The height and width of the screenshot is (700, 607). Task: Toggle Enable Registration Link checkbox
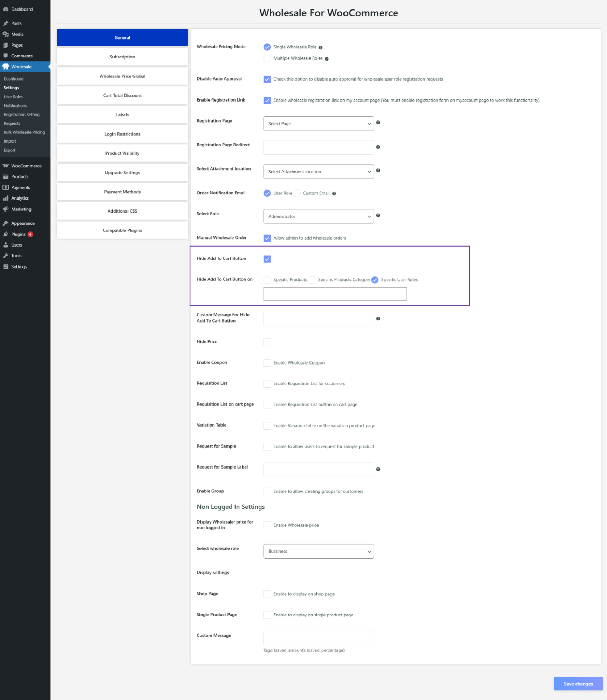click(x=267, y=101)
